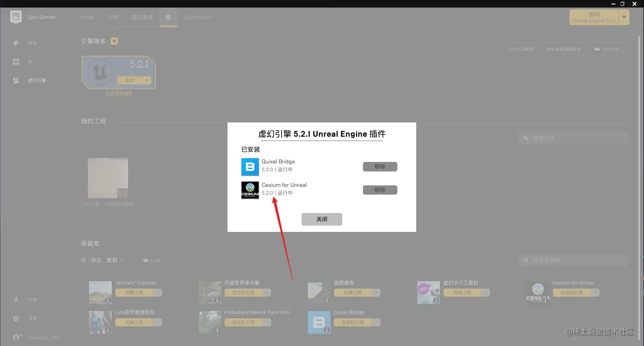Expand dropdown arrow next to 开放世界演示集 添加到工程

click(x=267, y=293)
